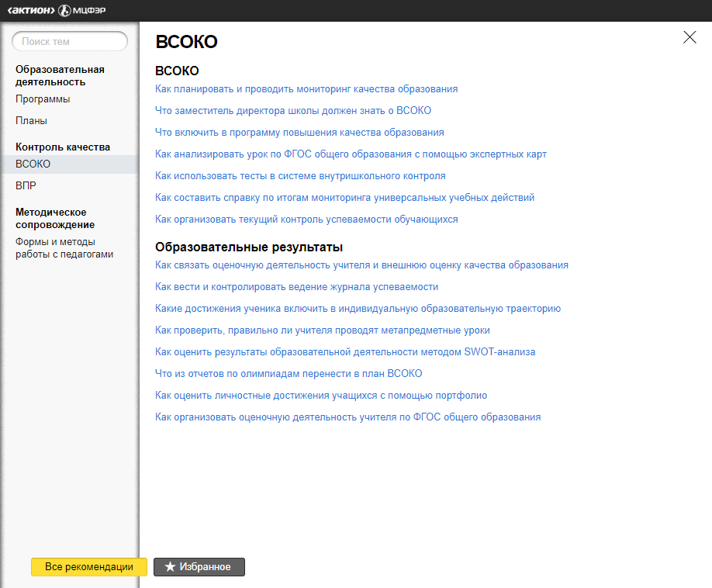Click the Все рекомендации button
Screen dimensions: 712x588
click(89, 567)
